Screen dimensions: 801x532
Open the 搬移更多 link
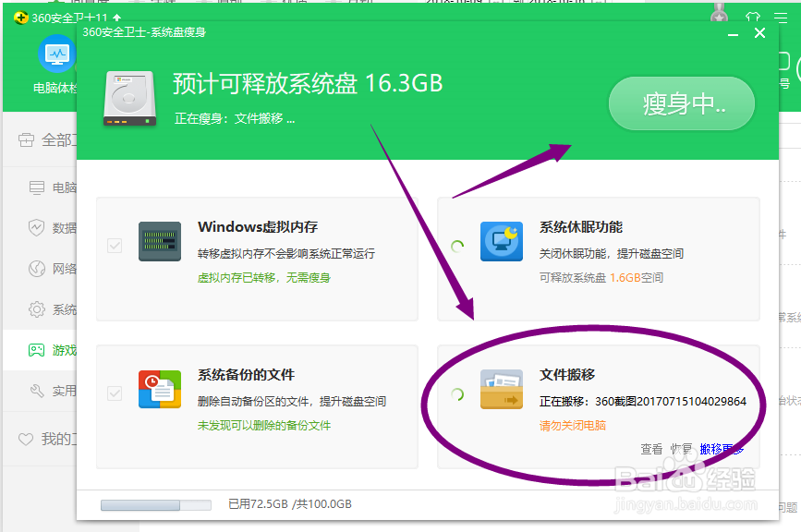(722, 449)
